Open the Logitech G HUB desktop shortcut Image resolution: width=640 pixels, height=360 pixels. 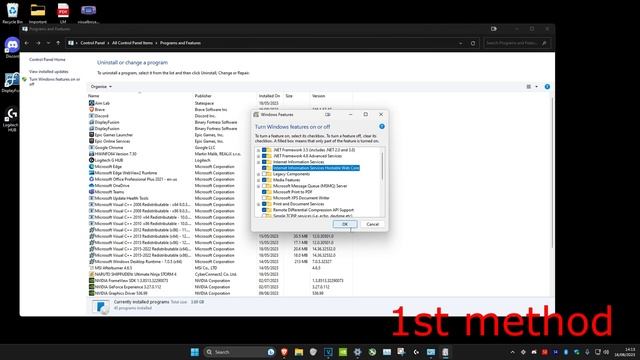tap(11, 119)
